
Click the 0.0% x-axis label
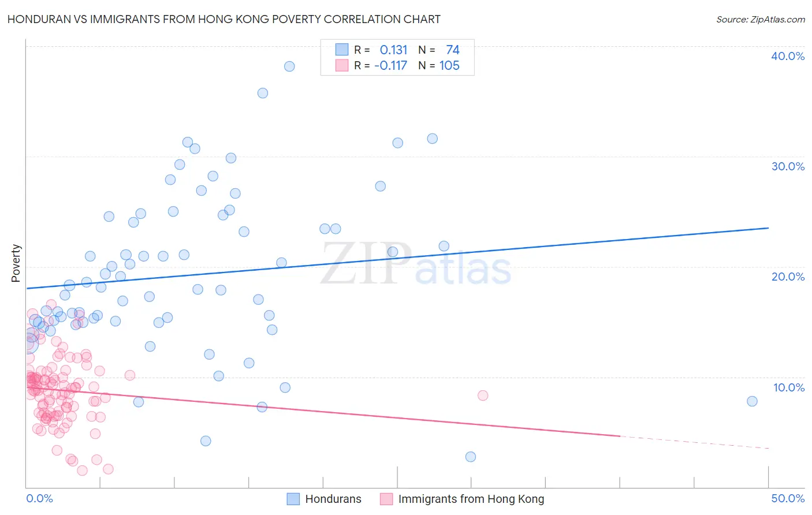tap(39, 498)
